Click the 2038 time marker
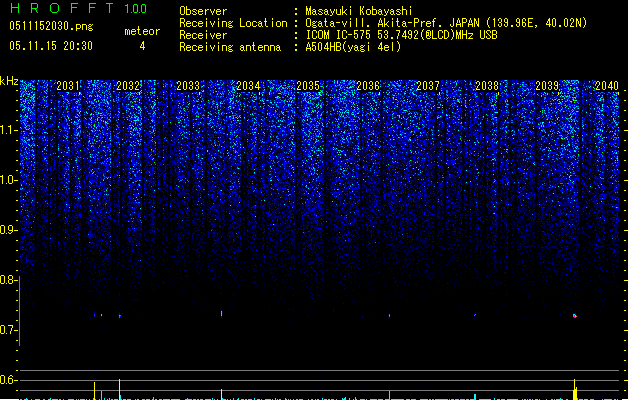The width and height of the screenshot is (629, 400). pyautogui.click(x=487, y=86)
